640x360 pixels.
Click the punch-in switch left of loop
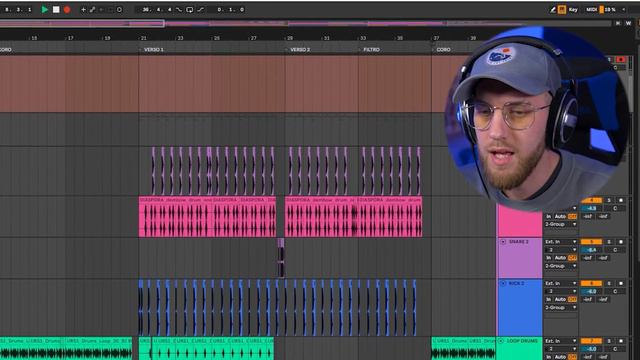click(x=179, y=9)
